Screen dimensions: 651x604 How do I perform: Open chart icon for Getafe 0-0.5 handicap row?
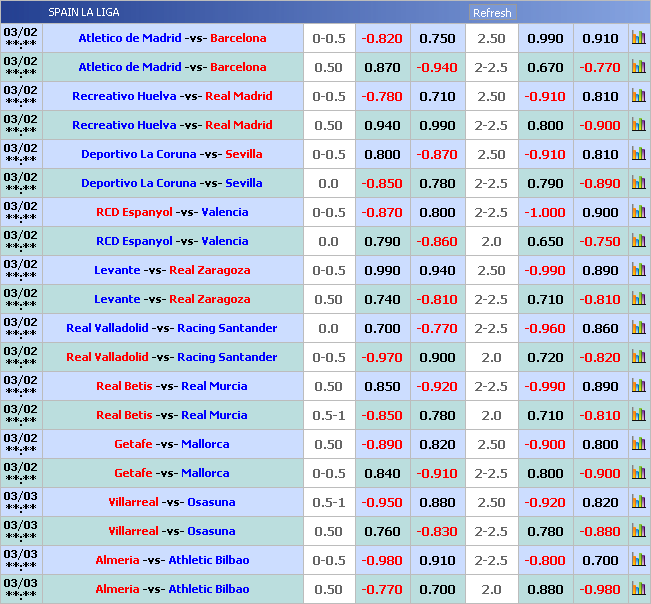point(638,473)
